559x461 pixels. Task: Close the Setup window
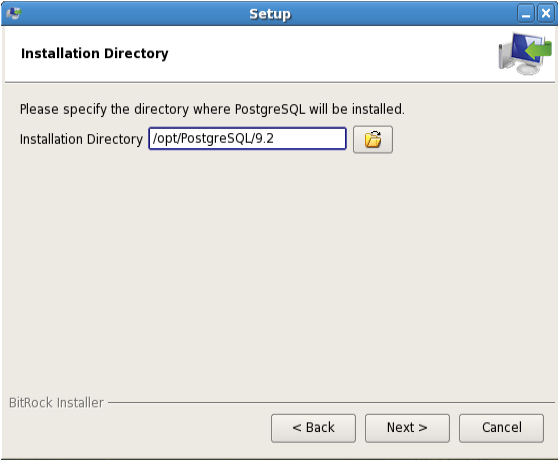(x=546, y=14)
